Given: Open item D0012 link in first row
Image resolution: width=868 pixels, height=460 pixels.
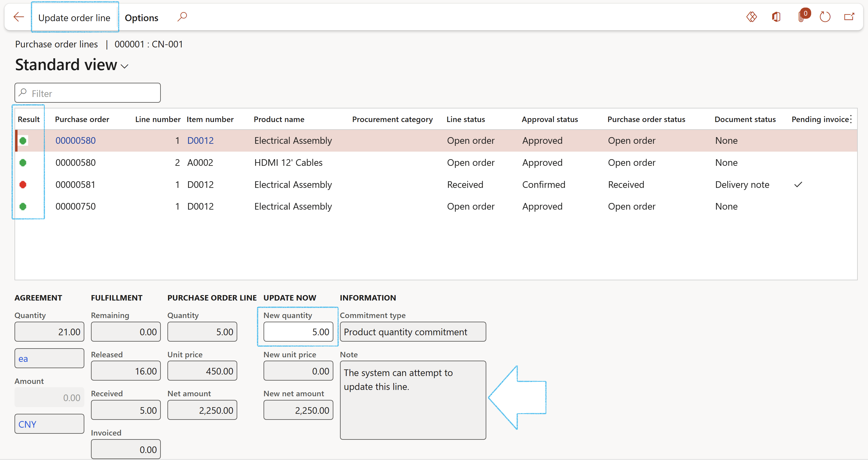Looking at the screenshot, I should pos(200,140).
